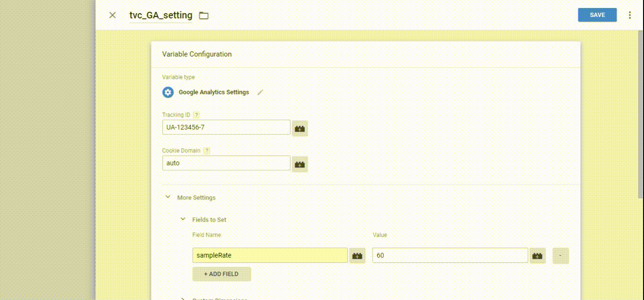Rename the tvc_GA_setting variable title
Viewport: 644px width, 300px height.
pyautogui.click(x=161, y=15)
